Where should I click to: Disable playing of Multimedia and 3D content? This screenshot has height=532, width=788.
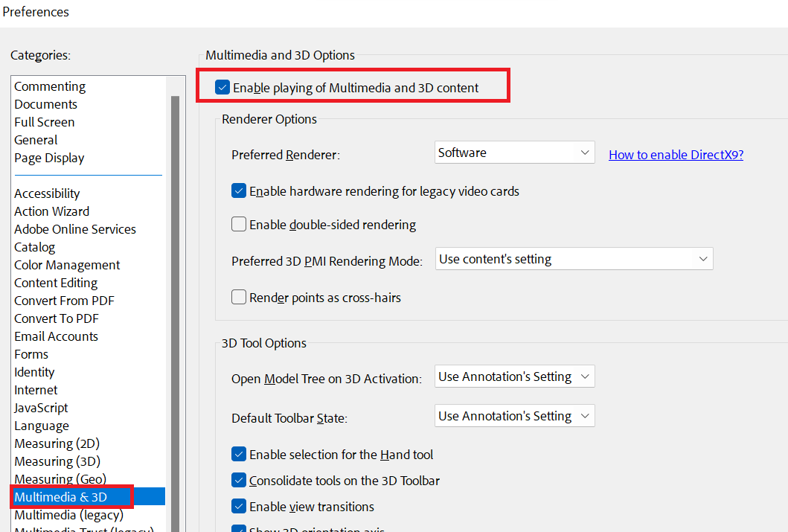coord(222,87)
